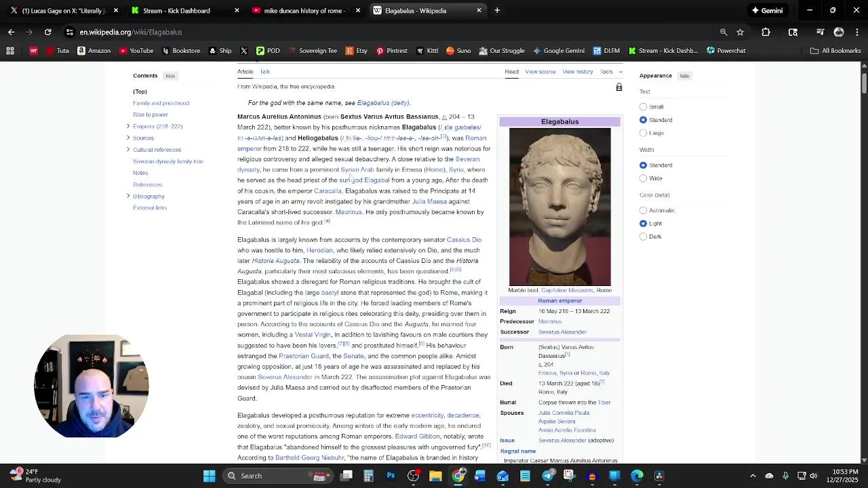
Task: Hide the Contents sidebar
Action: point(170,76)
